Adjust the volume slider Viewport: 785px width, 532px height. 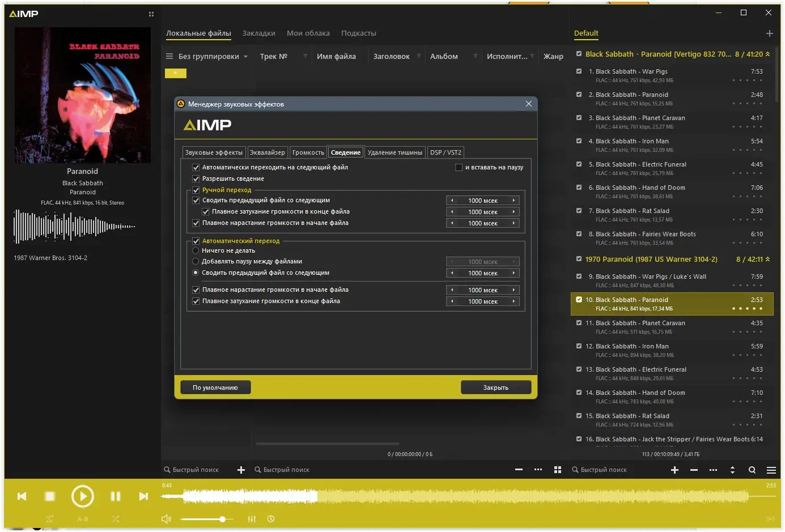coord(207,519)
